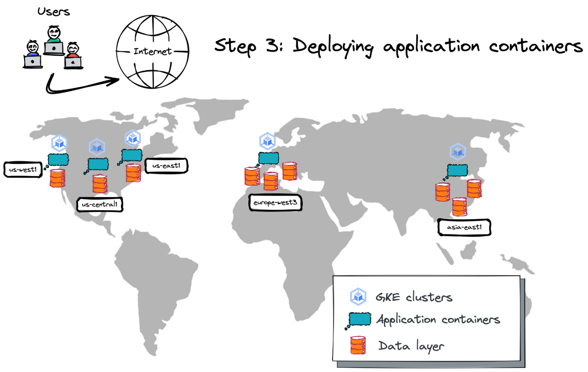
Task: Click the user in the red shirt
Action: coord(73,56)
